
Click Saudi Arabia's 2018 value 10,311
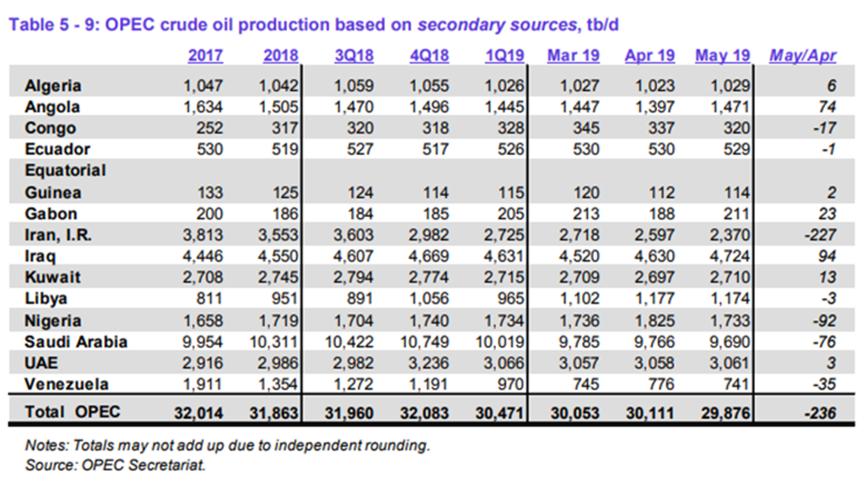[274, 342]
